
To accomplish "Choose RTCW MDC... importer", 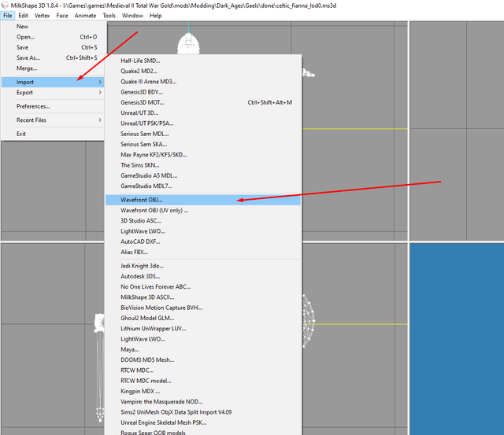I will click(x=203, y=370).
